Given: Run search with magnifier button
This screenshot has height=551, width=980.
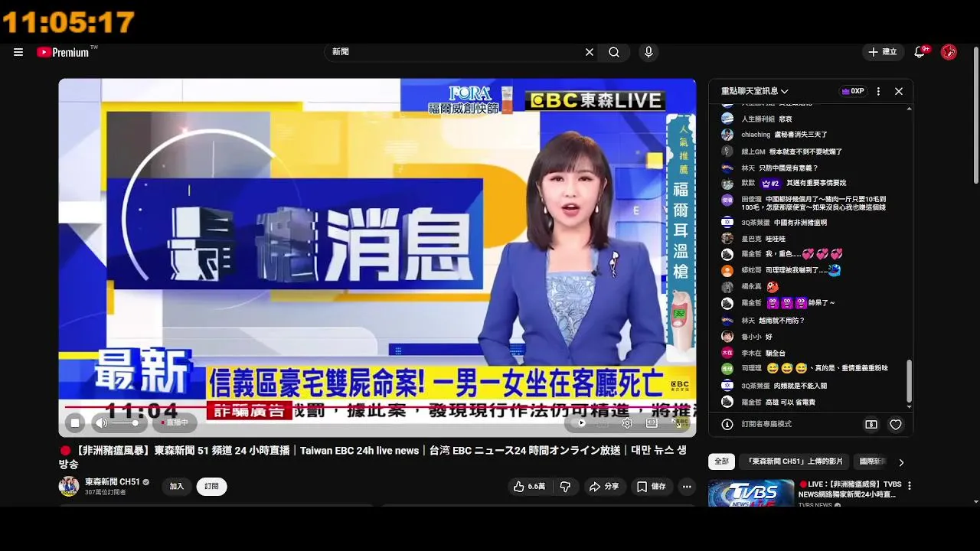Looking at the screenshot, I should tap(614, 52).
